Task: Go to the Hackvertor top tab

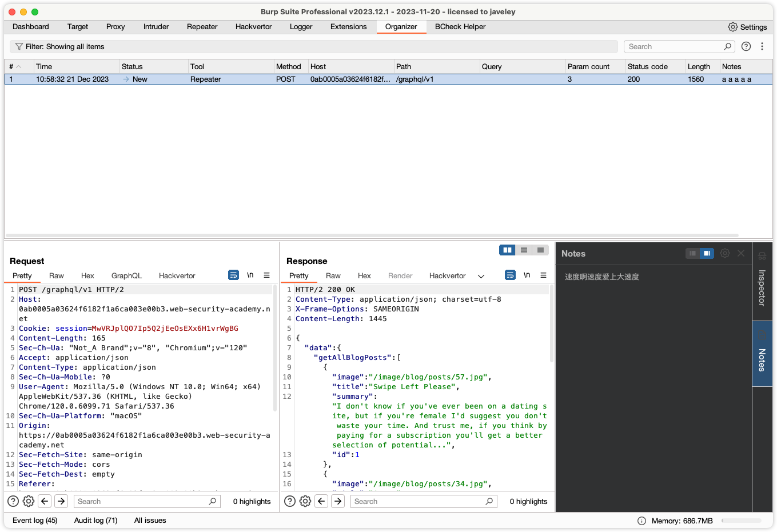Action: (x=254, y=27)
